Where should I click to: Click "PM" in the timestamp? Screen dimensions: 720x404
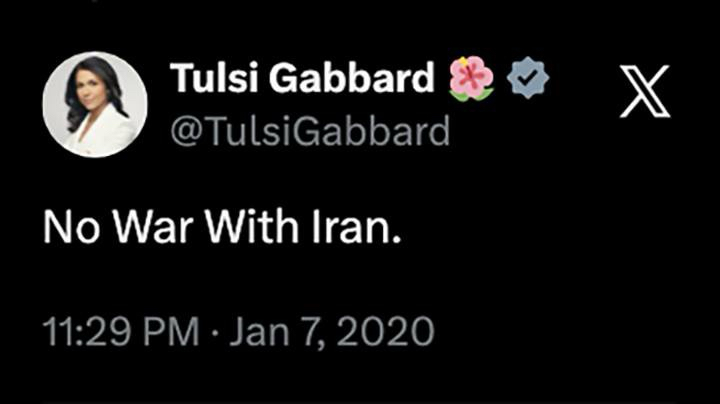168,331
